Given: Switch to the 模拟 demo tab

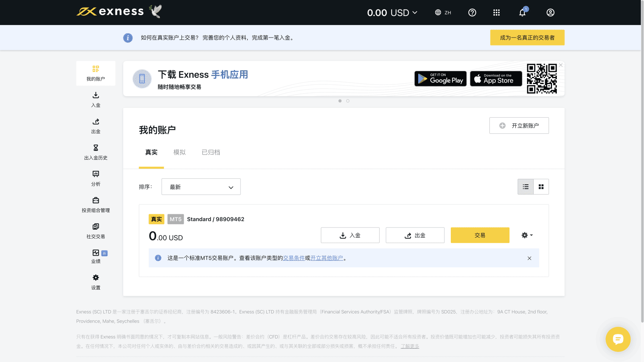Looking at the screenshot, I should [180, 152].
